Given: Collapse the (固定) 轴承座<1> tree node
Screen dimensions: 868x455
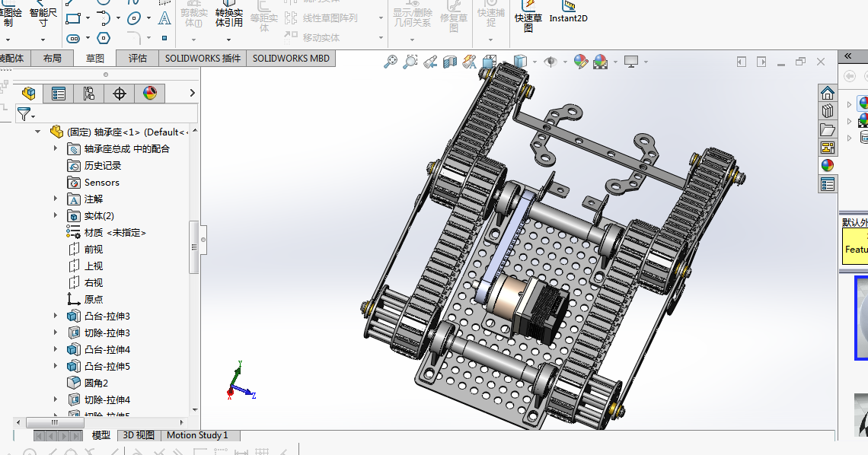Looking at the screenshot, I should point(37,132).
